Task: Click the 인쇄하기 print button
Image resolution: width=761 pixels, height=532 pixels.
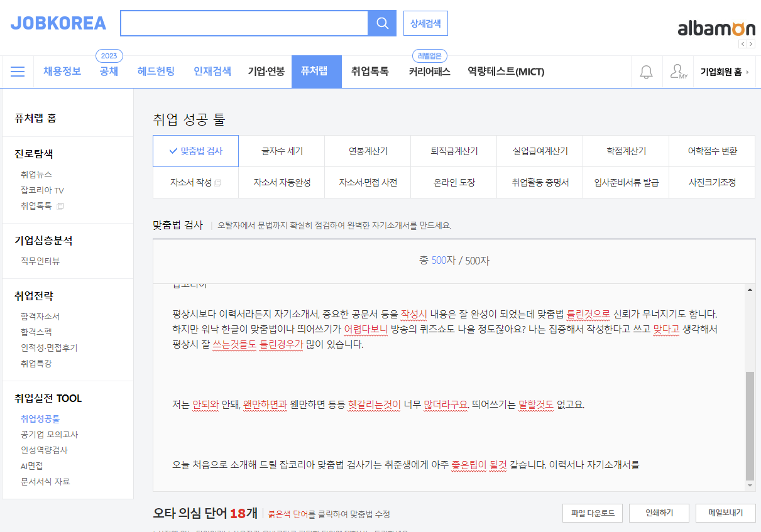Action: point(659,513)
